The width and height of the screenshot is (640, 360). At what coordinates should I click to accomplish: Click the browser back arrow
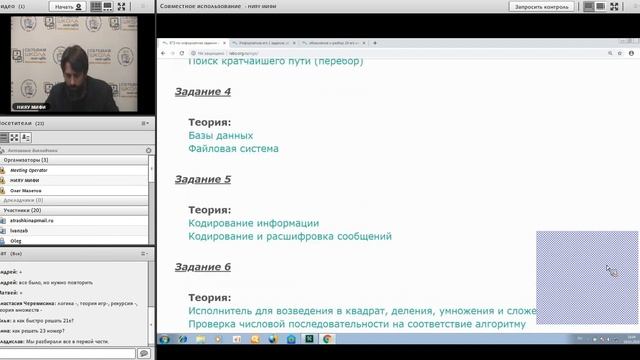click(x=163, y=53)
